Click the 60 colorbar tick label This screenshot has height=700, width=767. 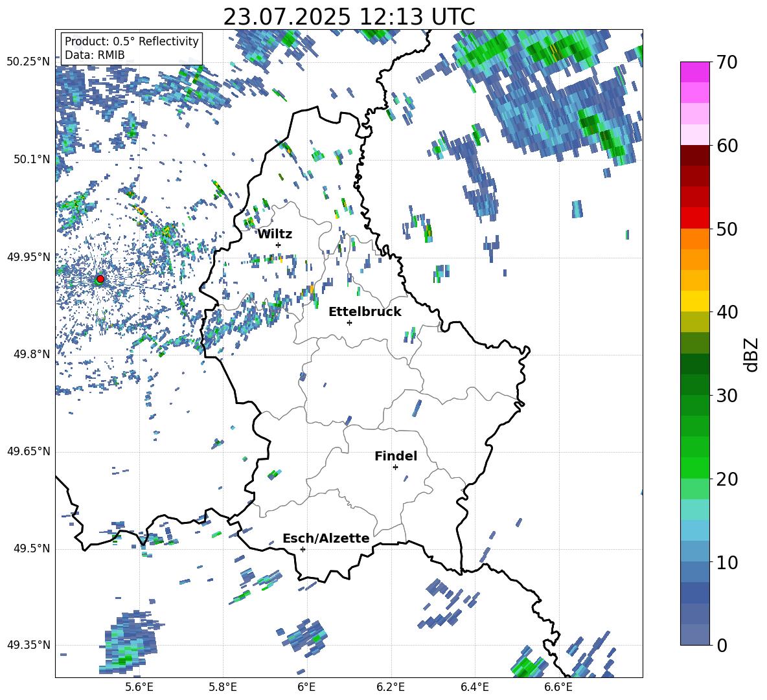727,146
